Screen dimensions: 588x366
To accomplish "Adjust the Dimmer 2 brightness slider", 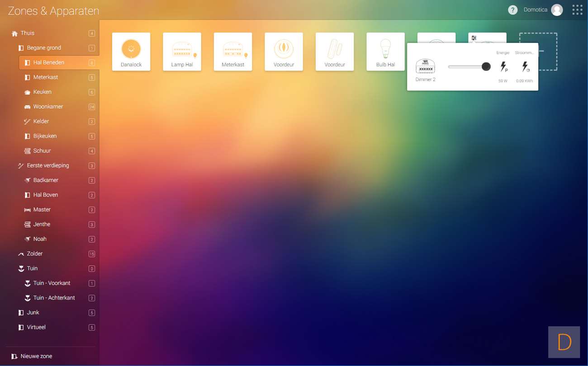I will click(469, 67).
